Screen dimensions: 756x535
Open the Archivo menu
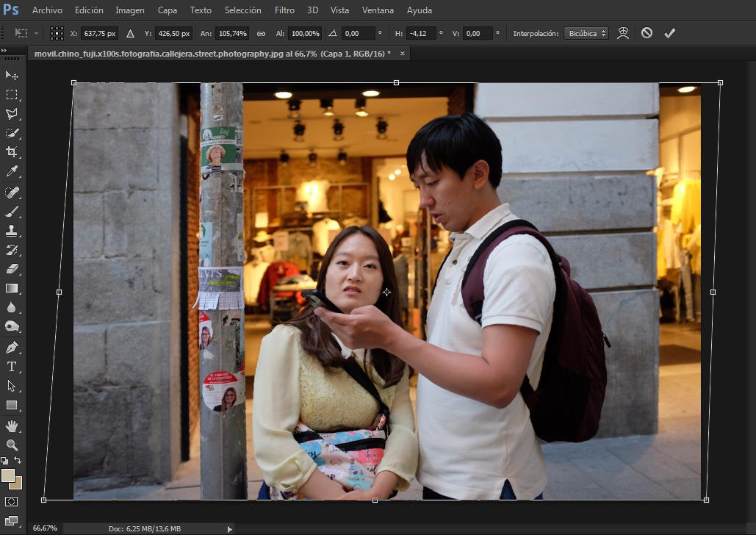(47, 10)
